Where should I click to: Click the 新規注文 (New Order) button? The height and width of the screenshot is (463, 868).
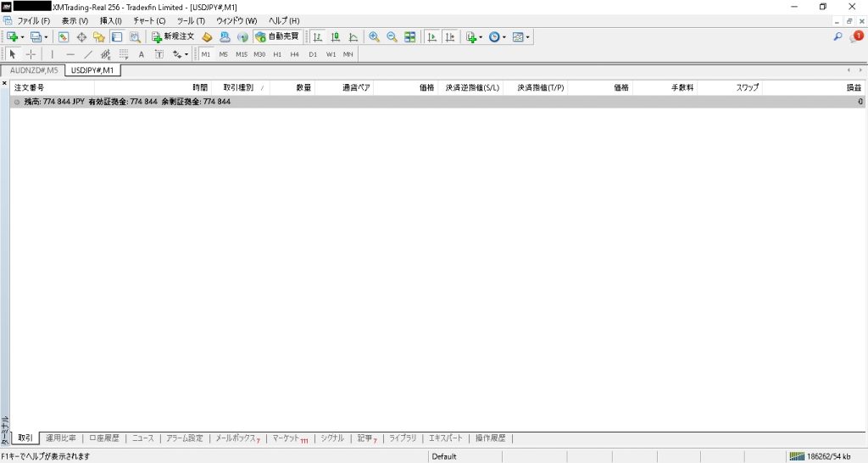(x=173, y=37)
